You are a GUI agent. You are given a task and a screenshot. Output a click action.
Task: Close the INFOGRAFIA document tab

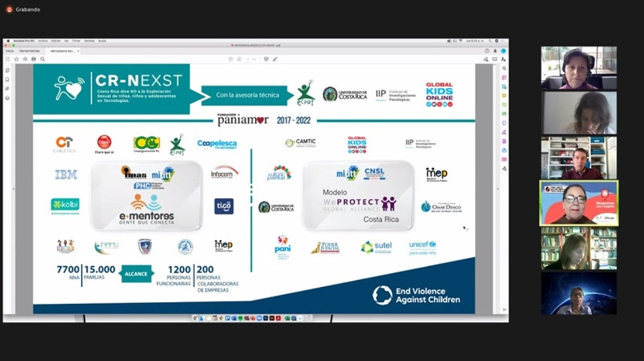point(78,51)
